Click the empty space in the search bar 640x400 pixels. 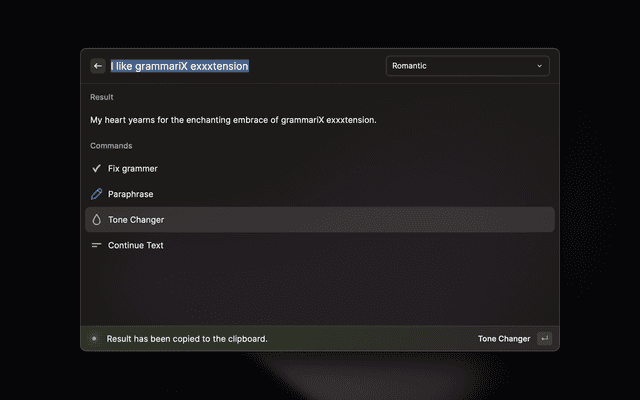[x=315, y=66]
